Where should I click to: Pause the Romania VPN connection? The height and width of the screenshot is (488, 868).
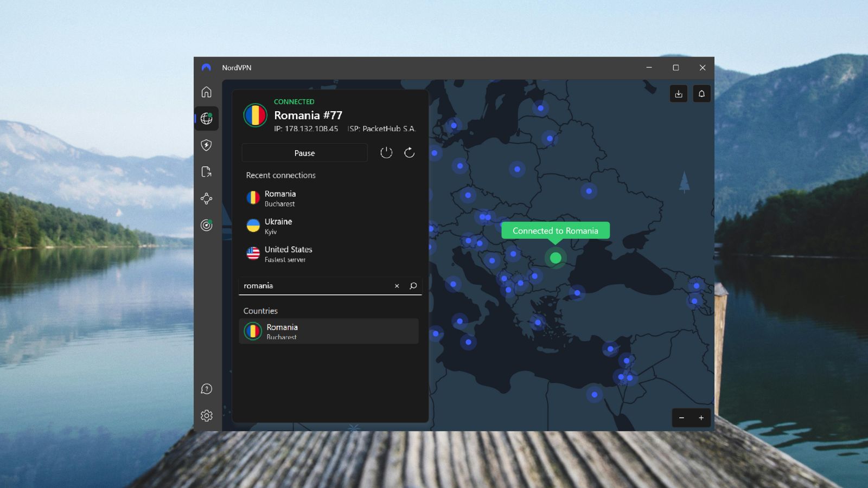tap(304, 153)
